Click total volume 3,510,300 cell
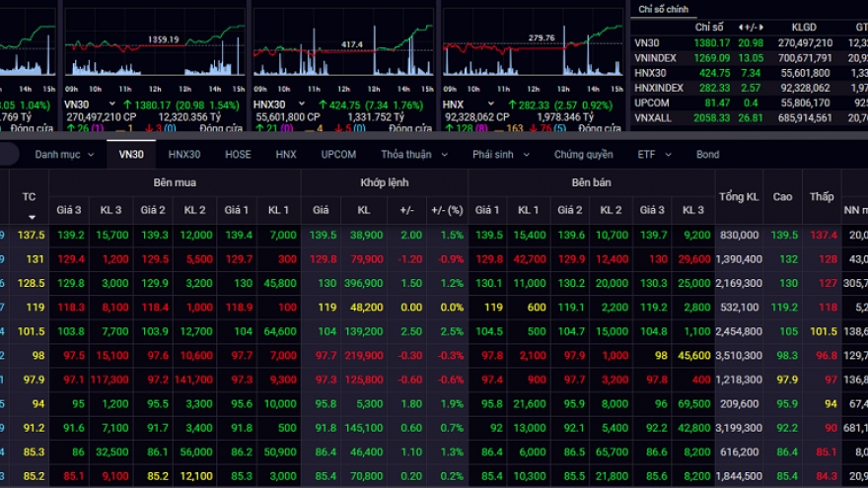Image resolution: width=868 pixels, height=488 pixels. (x=739, y=355)
